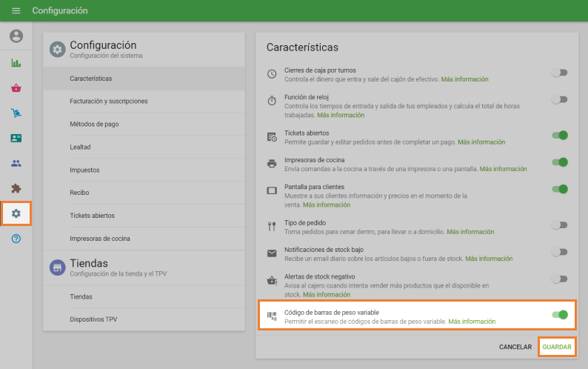Open the help question mark icon
This screenshot has height=369, width=588.
pyautogui.click(x=16, y=239)
